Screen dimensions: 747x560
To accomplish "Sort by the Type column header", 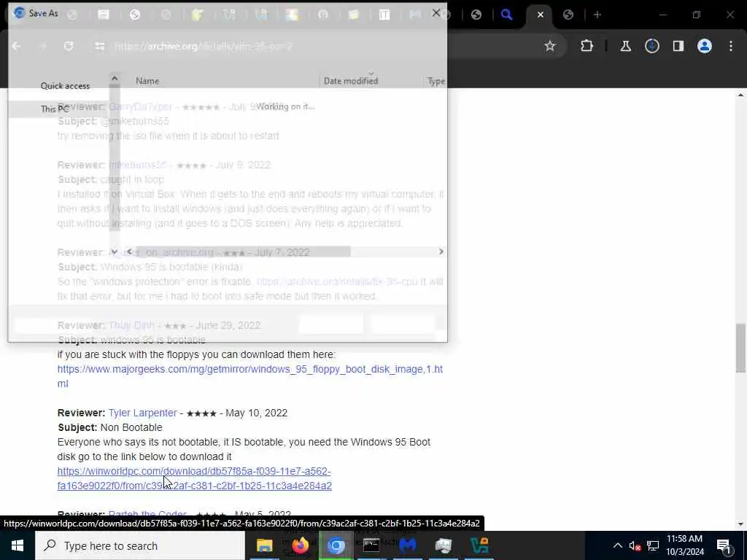I will [x=436, y=82].
